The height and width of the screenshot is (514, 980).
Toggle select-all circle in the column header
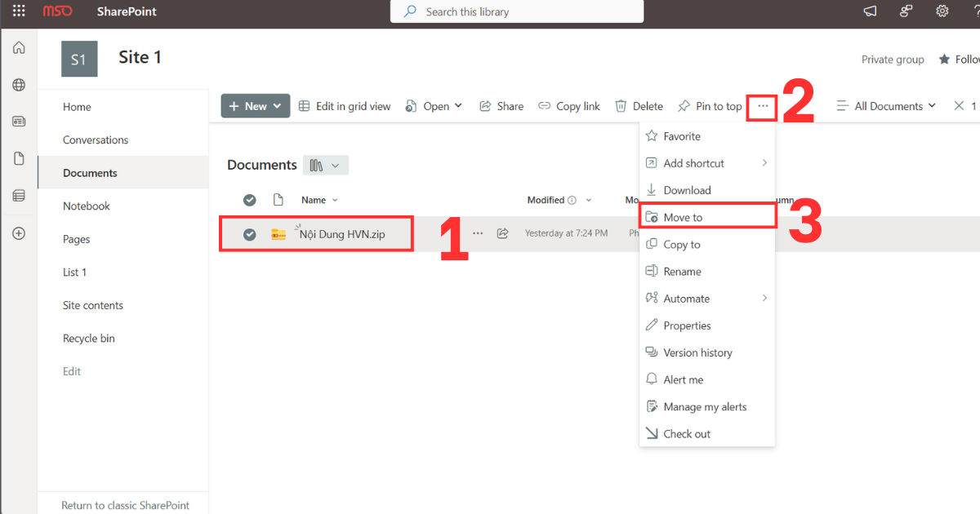(249, 199)
